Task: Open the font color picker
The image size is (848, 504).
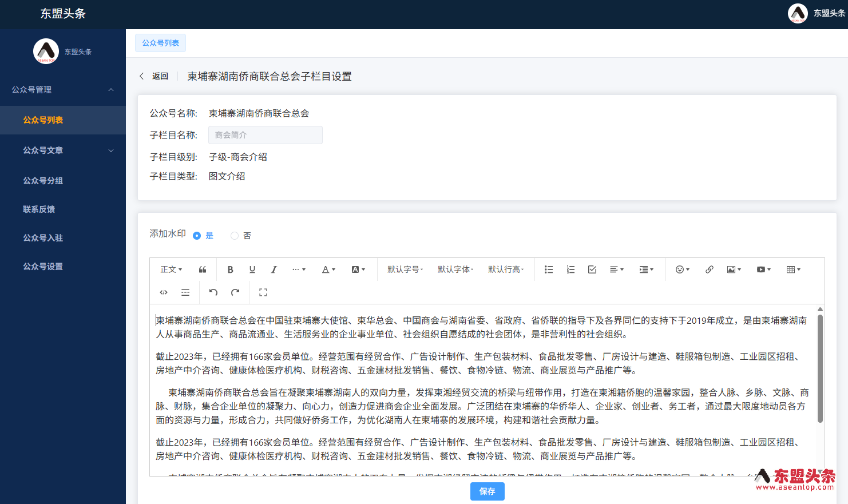Action: click(x=328, y=269)
